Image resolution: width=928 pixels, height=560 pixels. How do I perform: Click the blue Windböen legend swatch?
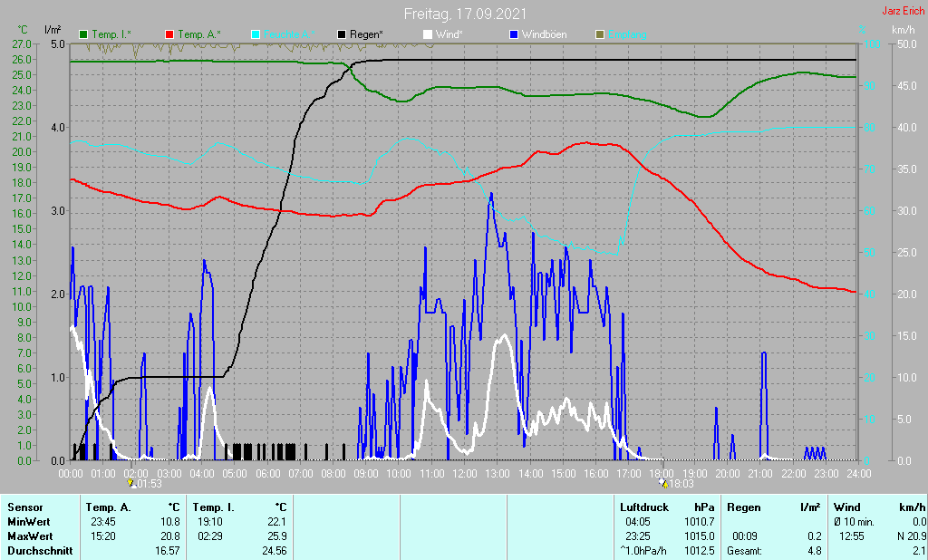click(x=514, y=35)
